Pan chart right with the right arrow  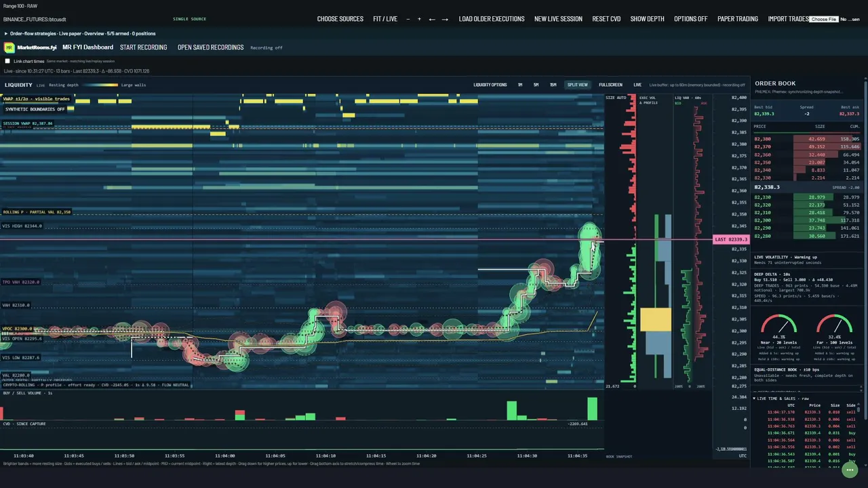pos(445,19)
